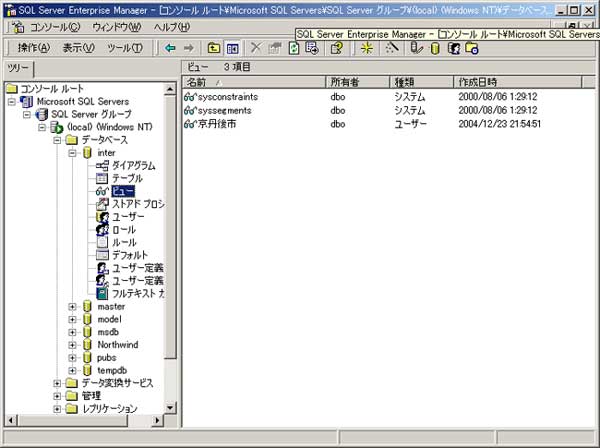The height and width of the screenshot is (448, 600).
Task: Sort by the 作成日時 column header
Action: point(517,82)
